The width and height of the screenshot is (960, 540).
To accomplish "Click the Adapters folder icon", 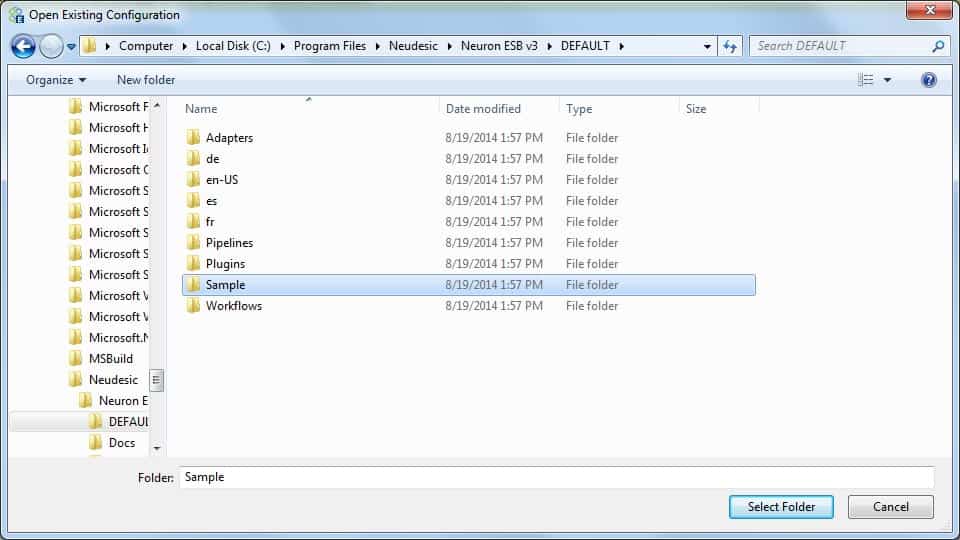I will click(193, 137).
